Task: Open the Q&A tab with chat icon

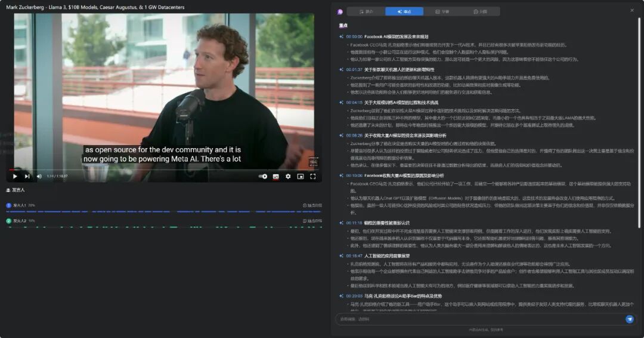Action: (480, 11)
